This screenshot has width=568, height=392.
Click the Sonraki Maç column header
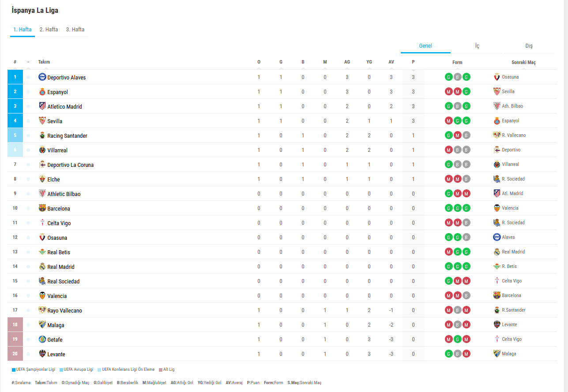click(x=523, y=62)
